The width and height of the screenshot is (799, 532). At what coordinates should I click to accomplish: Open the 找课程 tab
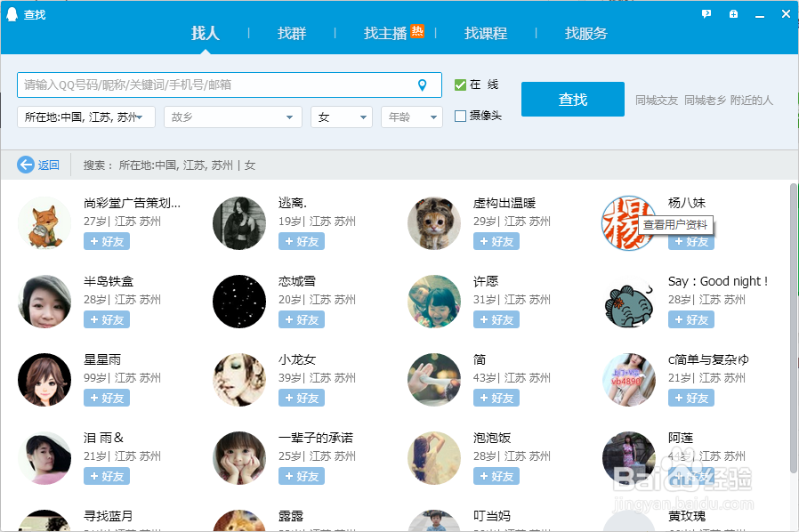pos(486,33)
